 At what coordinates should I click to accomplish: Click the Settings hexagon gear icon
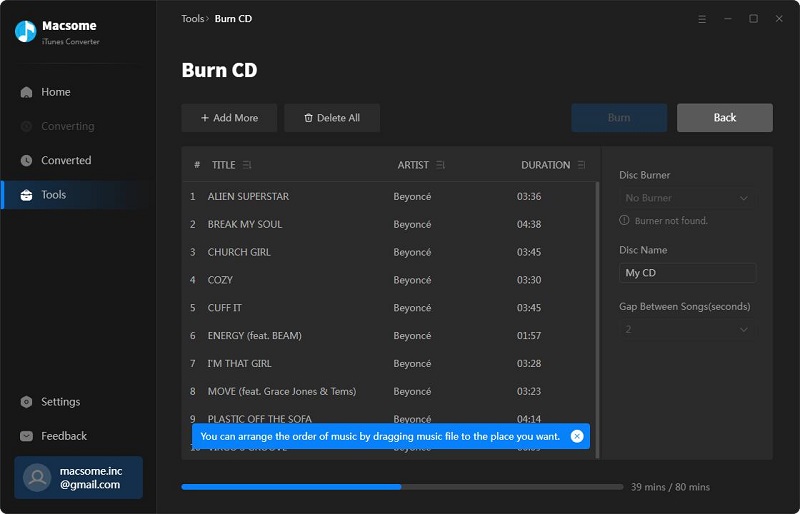point(26,402)
